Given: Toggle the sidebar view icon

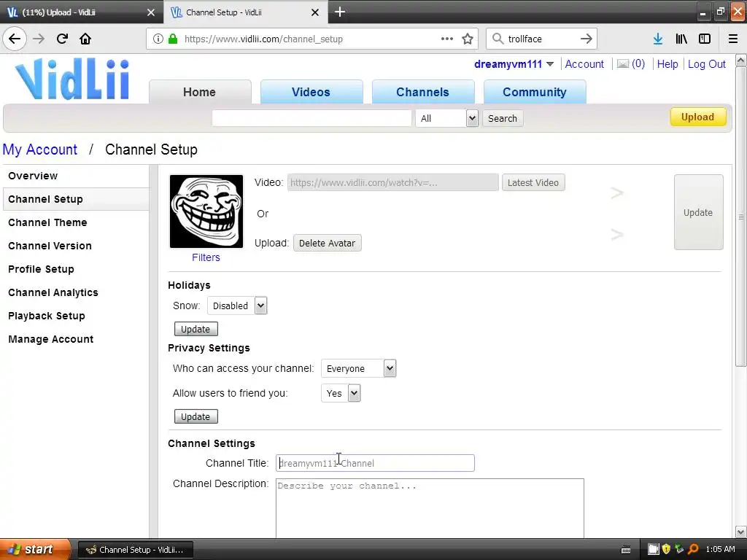Looking at the screenshot, I should coord(705,39).
